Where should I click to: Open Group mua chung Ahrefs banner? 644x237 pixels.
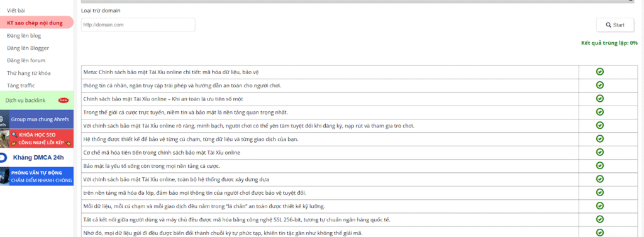[x=36, y=119]
